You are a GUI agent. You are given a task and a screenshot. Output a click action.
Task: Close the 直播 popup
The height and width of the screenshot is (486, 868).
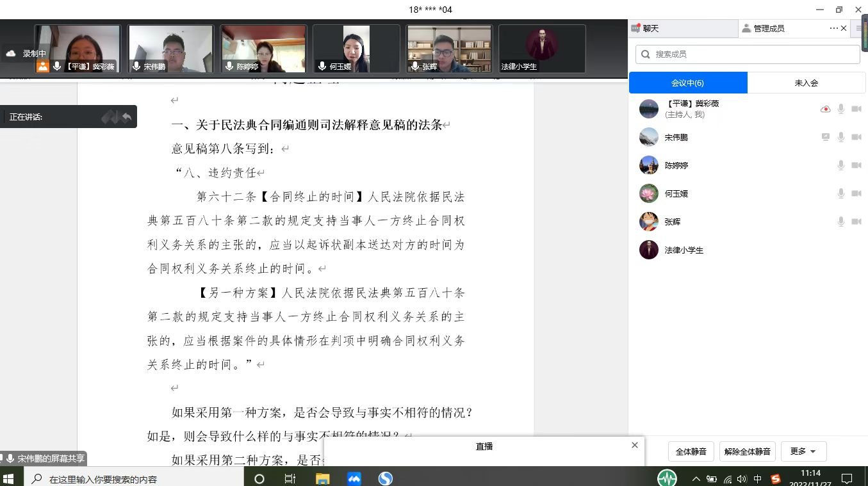pos(634,445)
